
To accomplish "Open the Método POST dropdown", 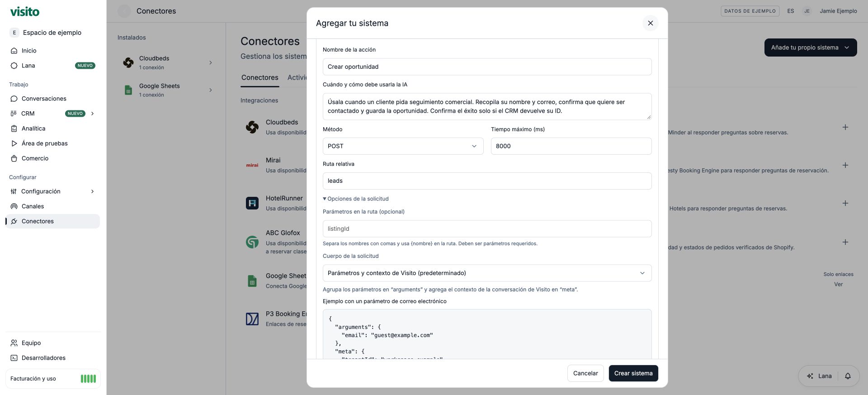I will (x=403, y=146).
